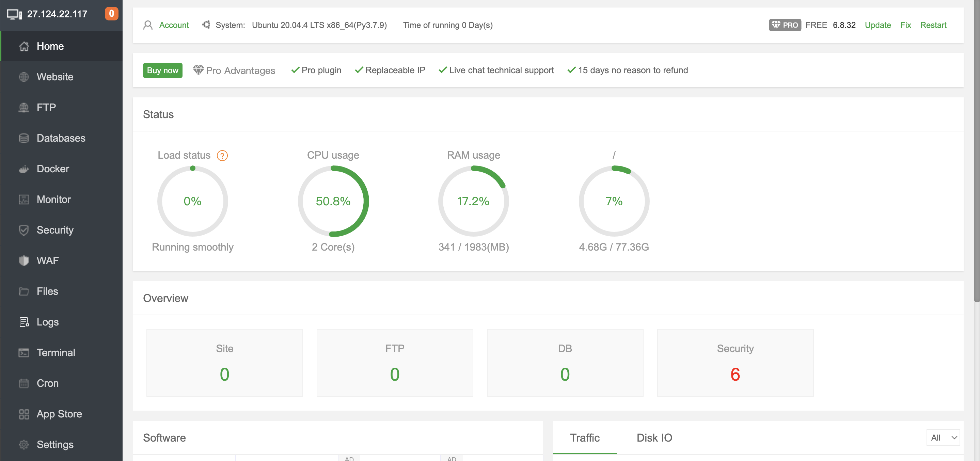Open the Home menu item
The width and height of the screenshot is (980, 461).
(61, 46)
